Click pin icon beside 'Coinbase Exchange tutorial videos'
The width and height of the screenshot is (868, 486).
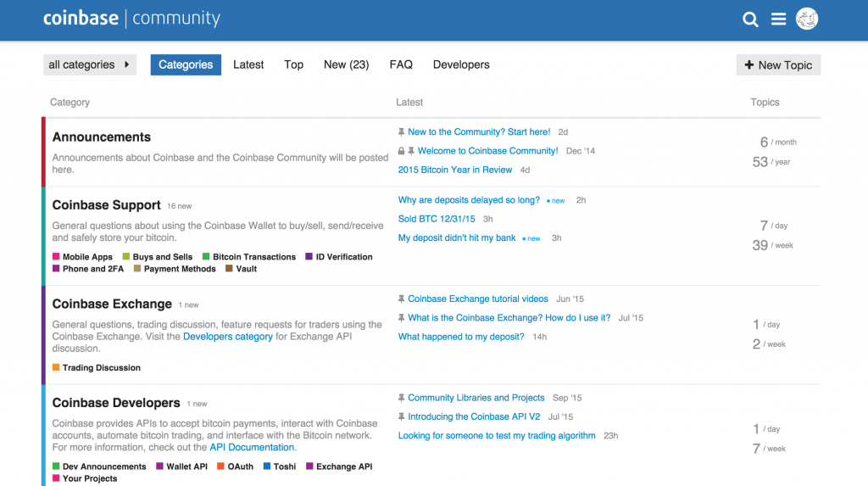tap(401, 299)
